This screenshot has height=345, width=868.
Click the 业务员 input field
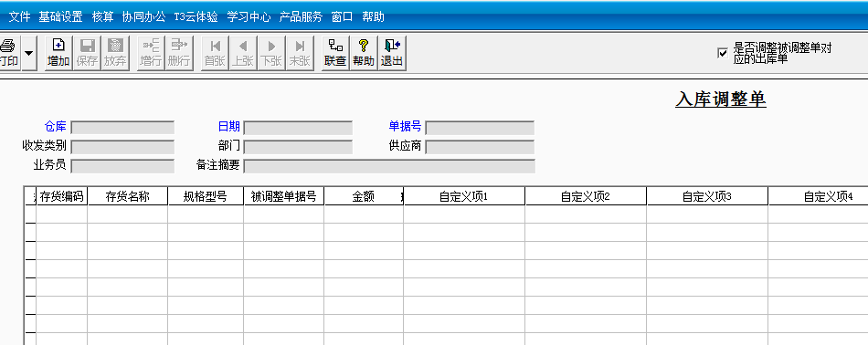(122, 166)
